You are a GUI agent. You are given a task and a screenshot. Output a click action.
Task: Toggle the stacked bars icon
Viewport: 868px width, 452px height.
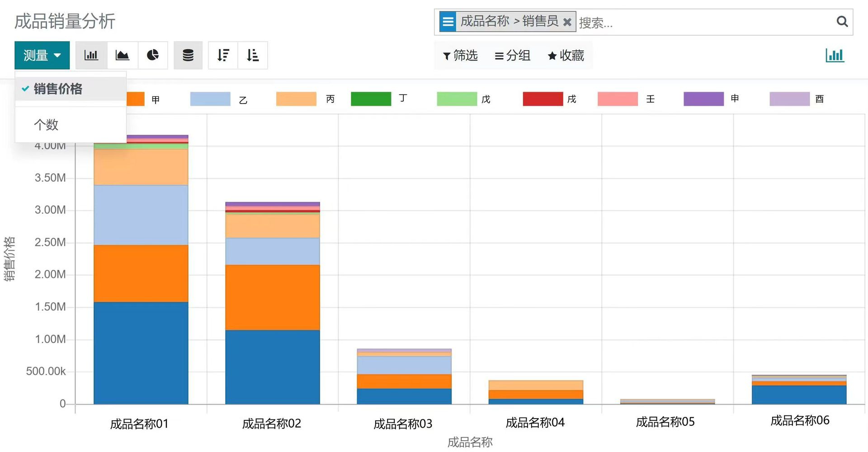(188, 55)
